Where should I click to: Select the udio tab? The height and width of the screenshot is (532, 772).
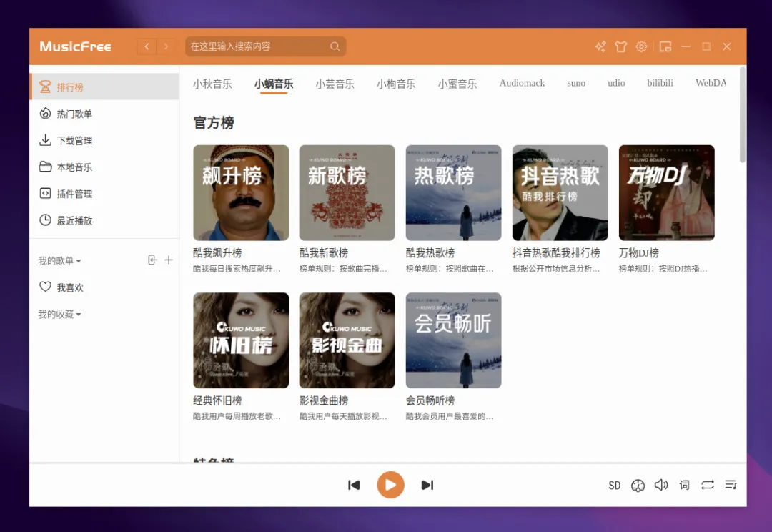point(616,83)
